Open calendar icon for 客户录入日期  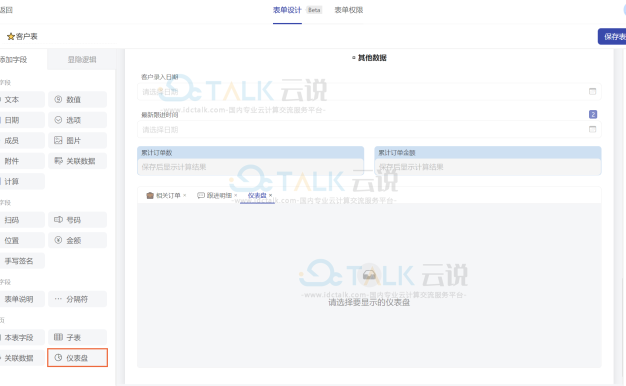coord(592,91)
